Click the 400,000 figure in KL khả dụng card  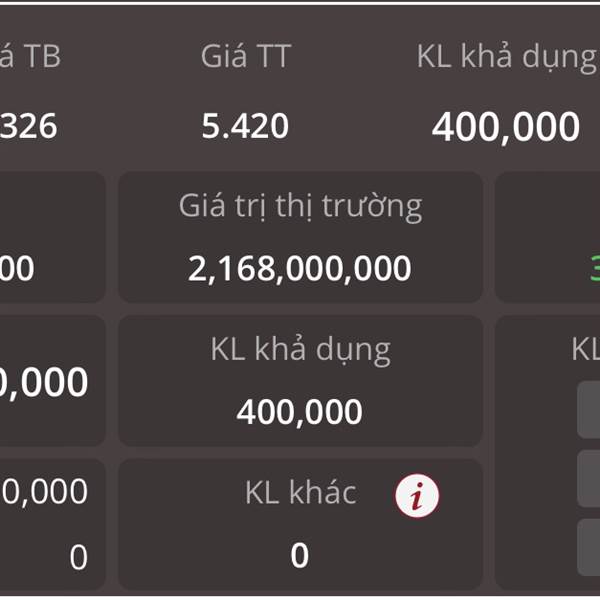click(299, 412)
